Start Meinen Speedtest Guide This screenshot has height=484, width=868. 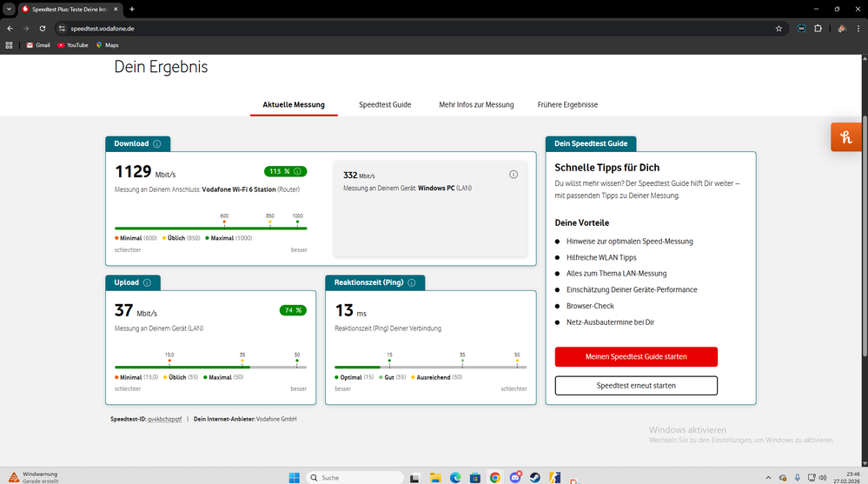click(636, 356)
